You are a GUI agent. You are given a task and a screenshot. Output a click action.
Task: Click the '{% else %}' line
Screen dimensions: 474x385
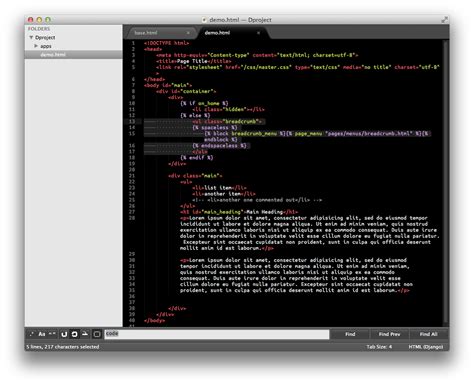pos(195,116)
